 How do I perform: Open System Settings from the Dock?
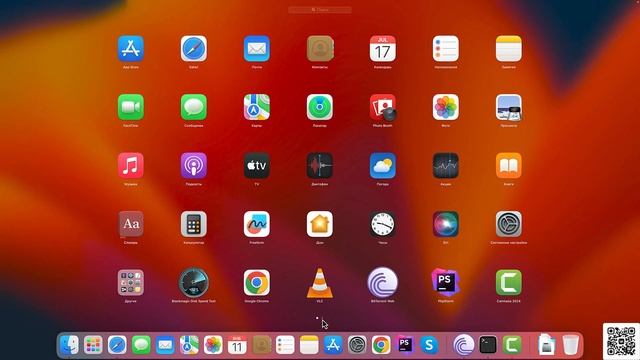point(357,345)
